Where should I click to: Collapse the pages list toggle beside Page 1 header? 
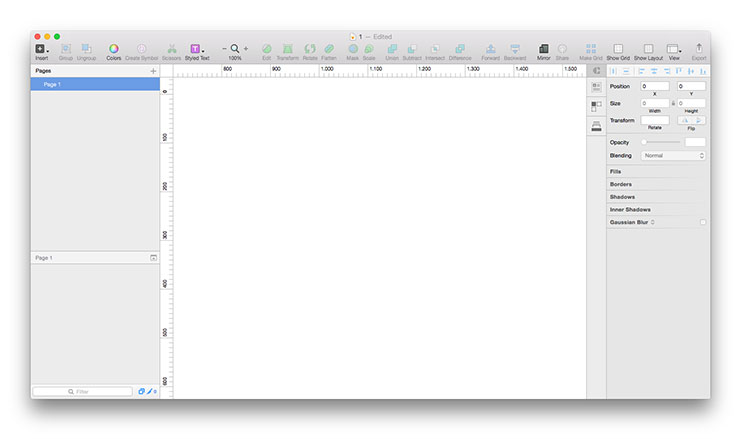[x=153, y=258]
